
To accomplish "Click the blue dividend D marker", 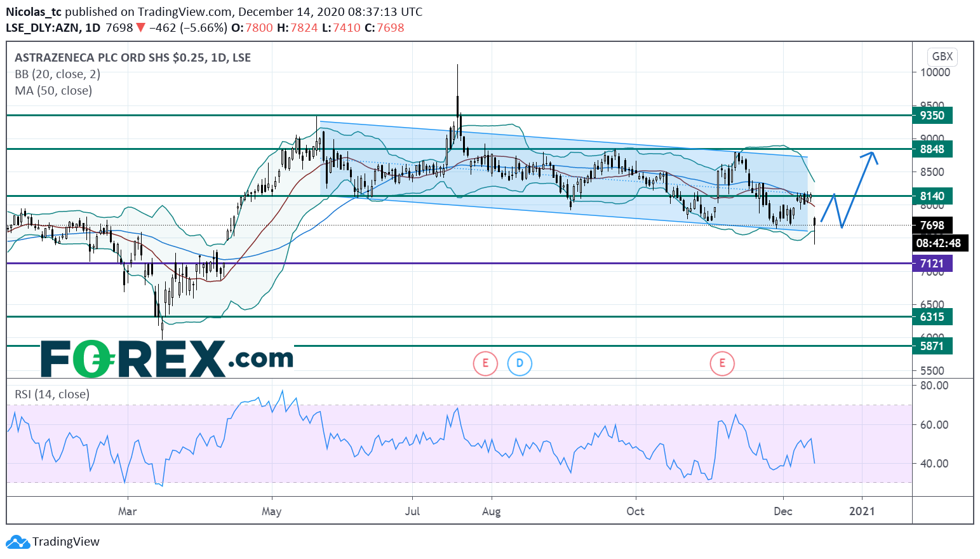I will point(520,363).
